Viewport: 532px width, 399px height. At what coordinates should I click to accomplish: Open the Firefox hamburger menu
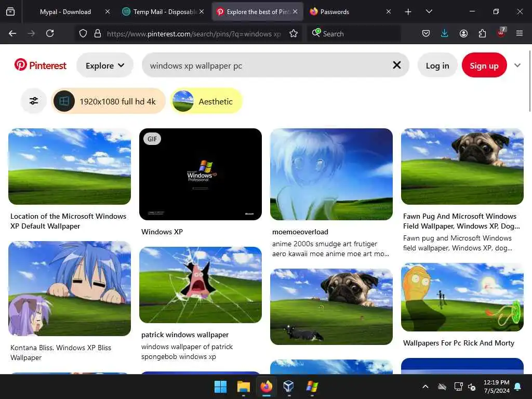coord(519,33)
